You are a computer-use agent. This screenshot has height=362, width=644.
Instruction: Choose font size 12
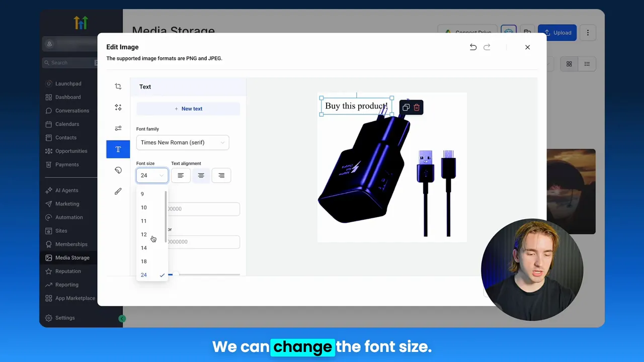(x=151, y=235)
